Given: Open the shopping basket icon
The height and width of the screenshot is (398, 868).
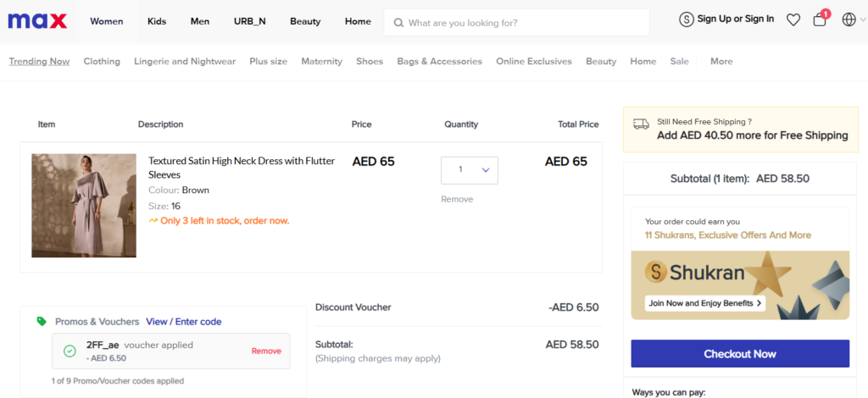Looking at the screenshot, I should click(x=820, y=19).
